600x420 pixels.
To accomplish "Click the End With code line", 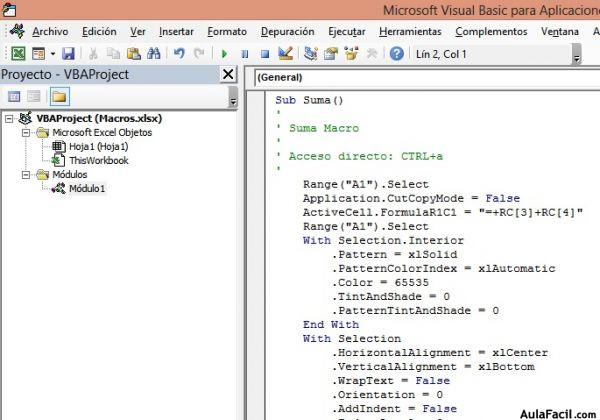I will 331,325.
